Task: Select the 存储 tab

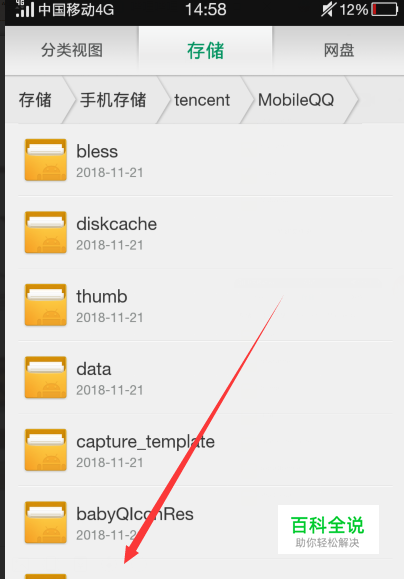Action: (205, 50)
